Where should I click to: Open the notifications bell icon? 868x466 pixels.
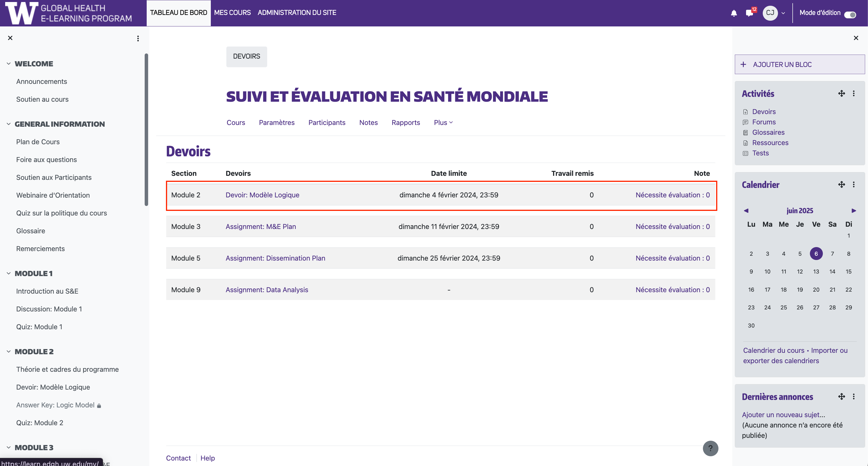(x=734, y=13)
